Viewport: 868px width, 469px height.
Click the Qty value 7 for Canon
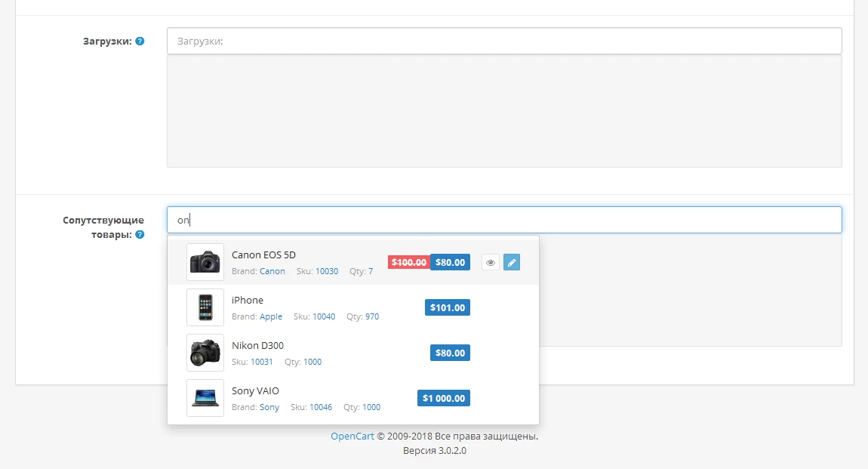(x=371, y=271)
